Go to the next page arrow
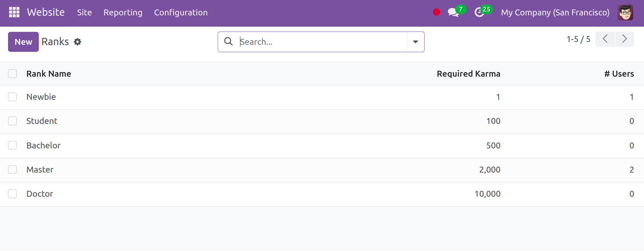Image resolution: width=644 pixels, height=251 pixels. pyautogui.click(x=624, y=39)
